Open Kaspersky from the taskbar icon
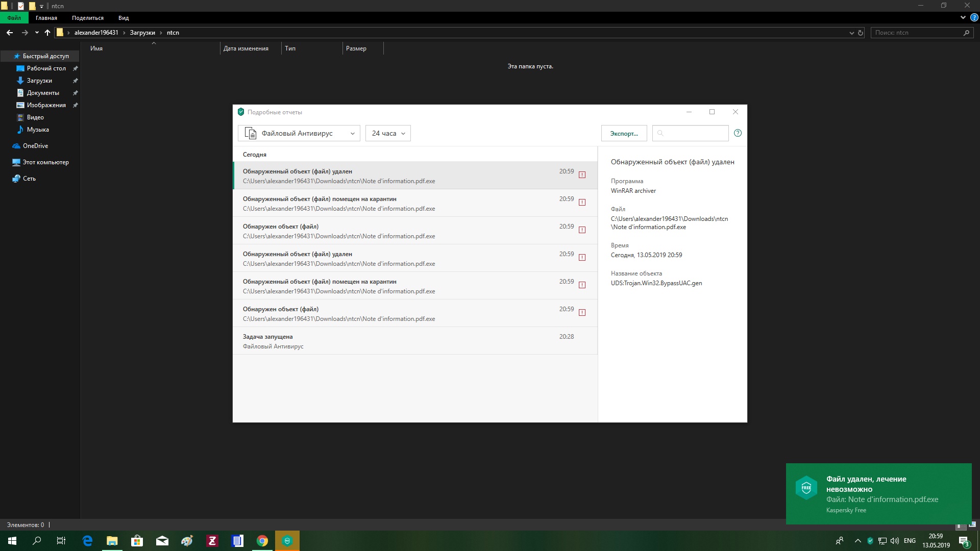 pos(287,541)
